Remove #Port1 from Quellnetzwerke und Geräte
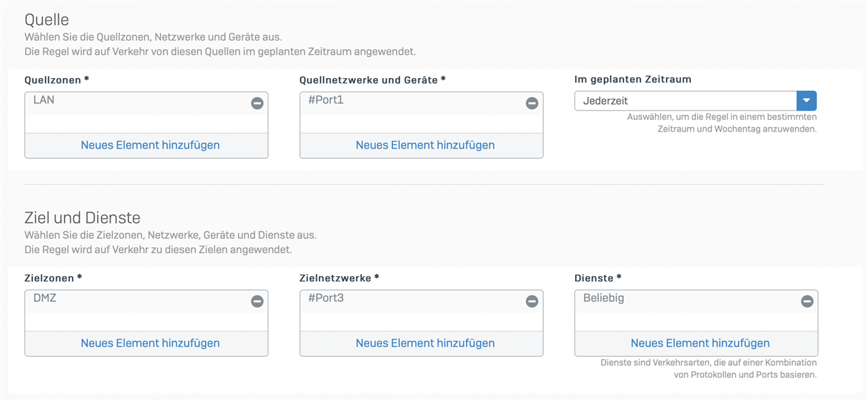 point(532,103)
